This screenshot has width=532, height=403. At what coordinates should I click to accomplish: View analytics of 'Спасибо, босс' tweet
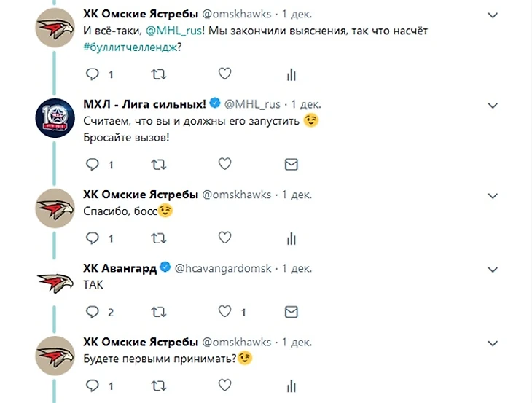pyautogui.click(x=291, y=238)
